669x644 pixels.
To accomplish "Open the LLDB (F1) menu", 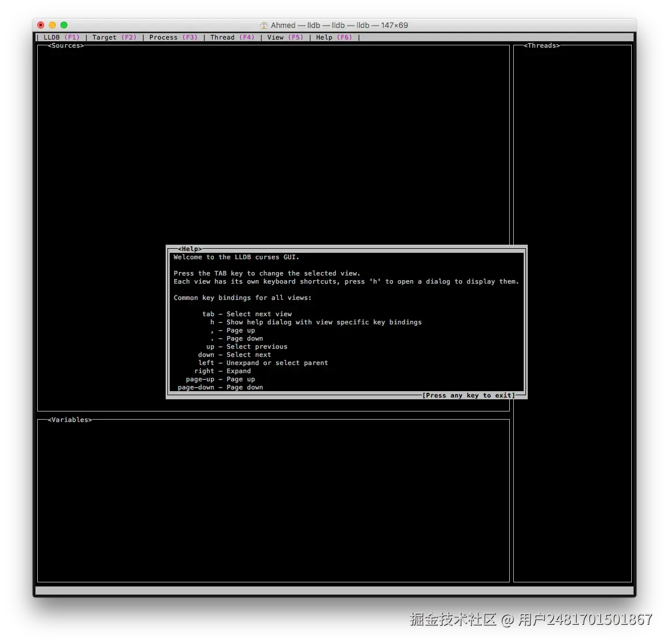I will [62, 37].
